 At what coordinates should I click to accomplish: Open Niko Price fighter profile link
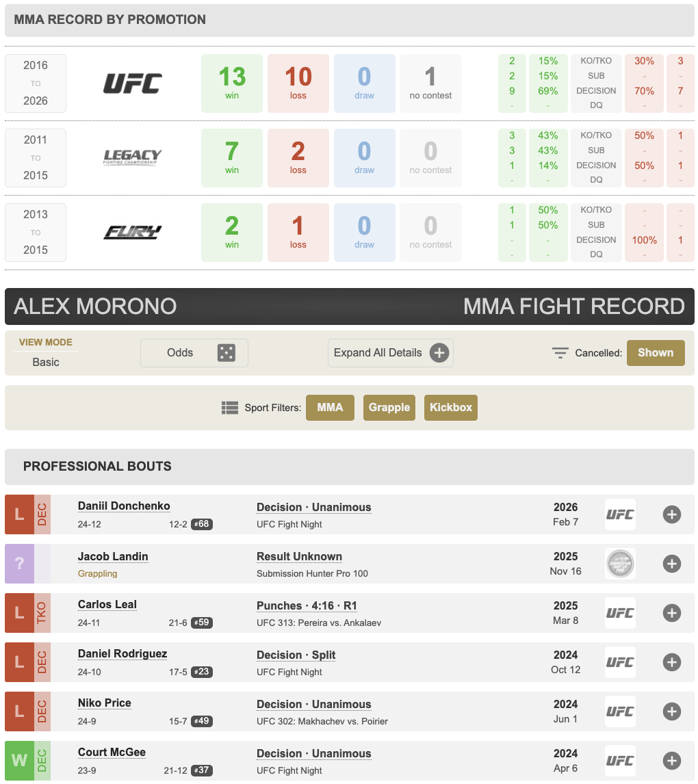[104, 703]
